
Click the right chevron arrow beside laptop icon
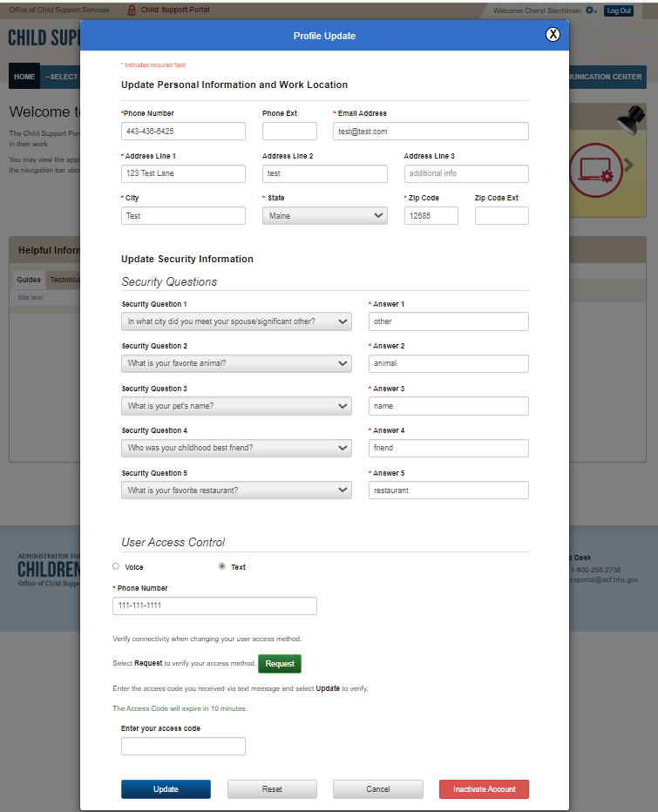tap(629, 165)
